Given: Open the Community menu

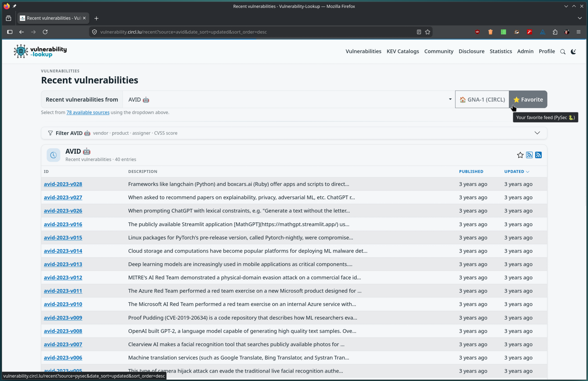Looking at the screenshot, I should pyautogui.click(x=439, y=51).
